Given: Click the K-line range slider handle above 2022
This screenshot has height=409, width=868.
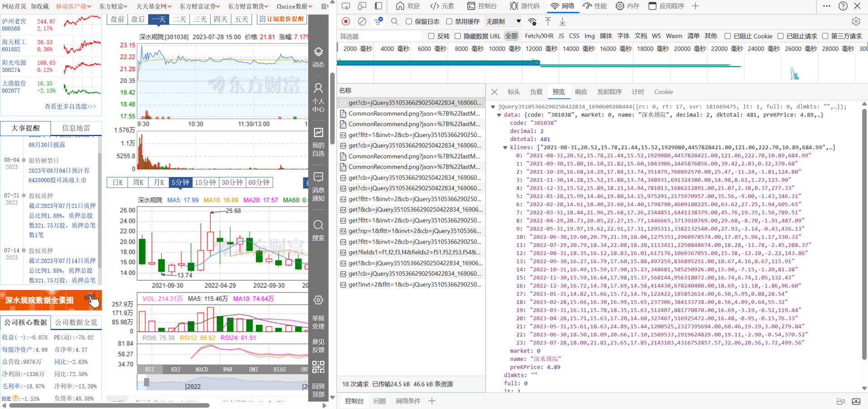Looking at the screenshot, I should pyautogui.click(x=146, y=382).
